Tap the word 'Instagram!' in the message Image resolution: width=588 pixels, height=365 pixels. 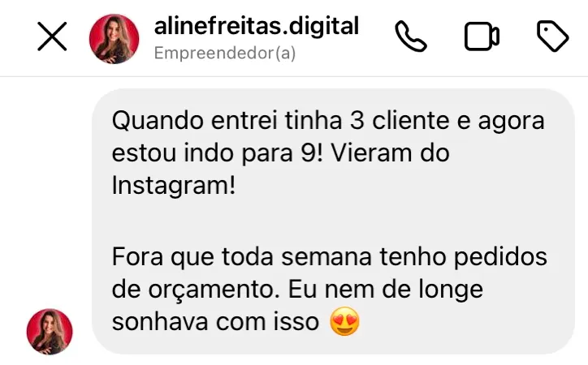click(x=174, y=186)
